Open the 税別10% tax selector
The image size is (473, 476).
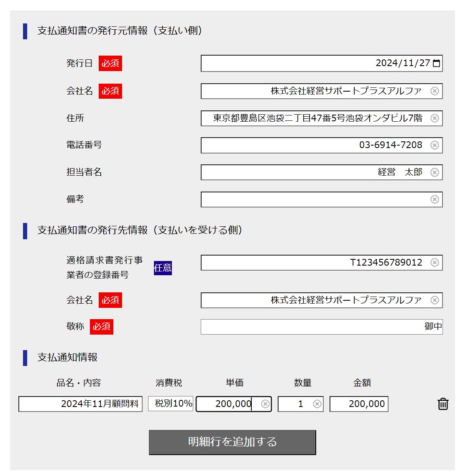[x=170, y=404]
